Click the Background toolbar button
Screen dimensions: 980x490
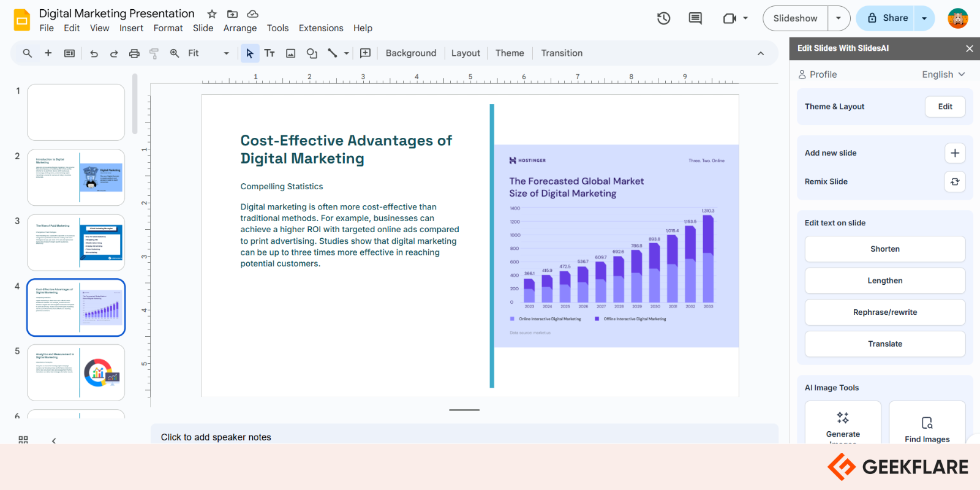[x=411, y=53]
